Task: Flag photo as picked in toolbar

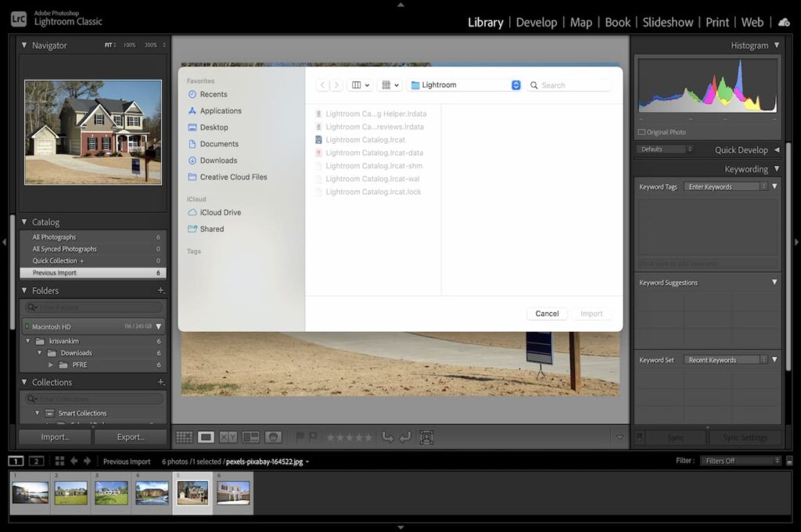Action: (x=300, y=437)
